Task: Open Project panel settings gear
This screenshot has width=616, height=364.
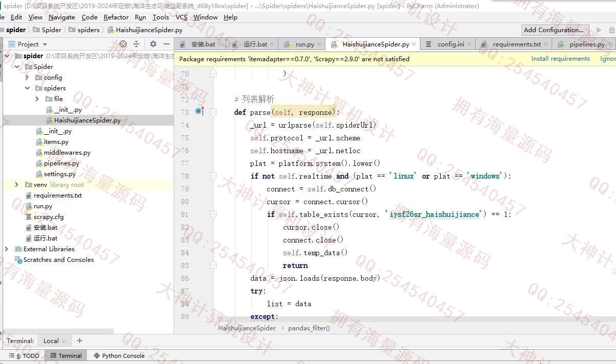Action: click(153, 44)
